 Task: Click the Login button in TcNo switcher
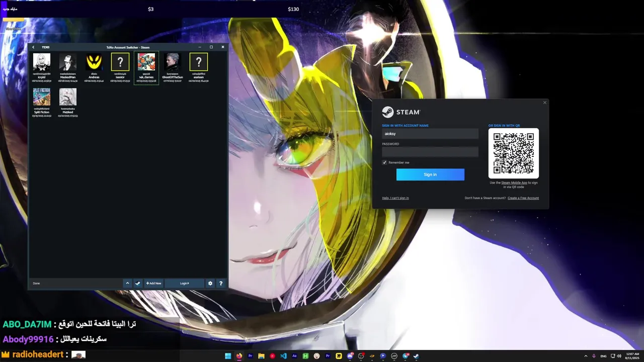pyautogui.click(x=185, y=283)
